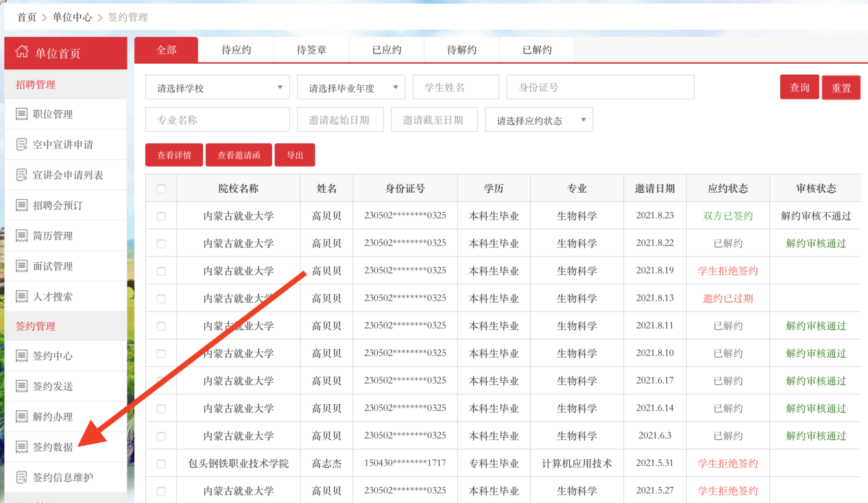Click the home icon beside 单位首页

tap(22, 52)
